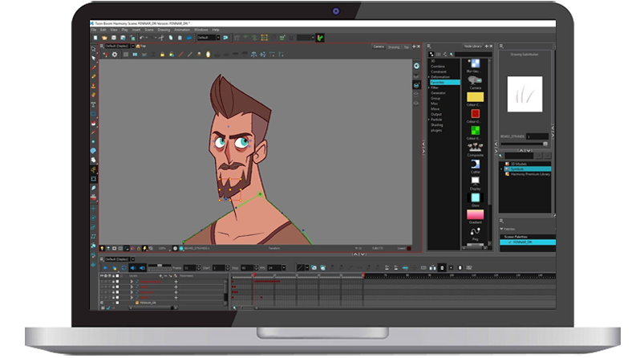Viewport: 644px width, 358px height.
Task: Collapse the Palettes section
Action: [501, 229]
